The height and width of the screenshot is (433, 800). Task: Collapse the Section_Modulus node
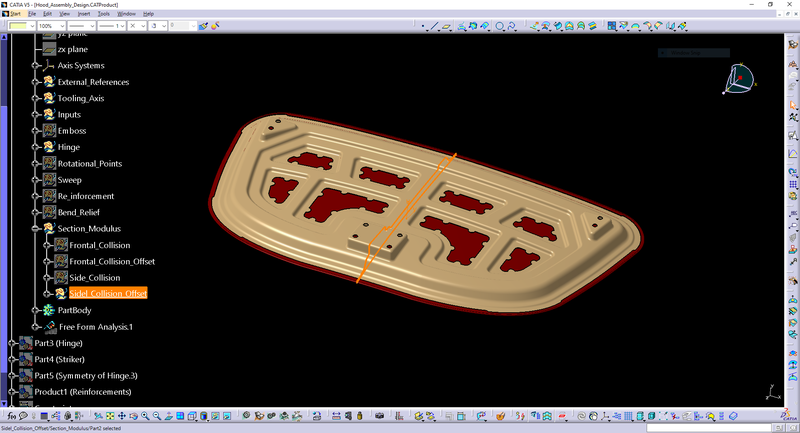35,229
